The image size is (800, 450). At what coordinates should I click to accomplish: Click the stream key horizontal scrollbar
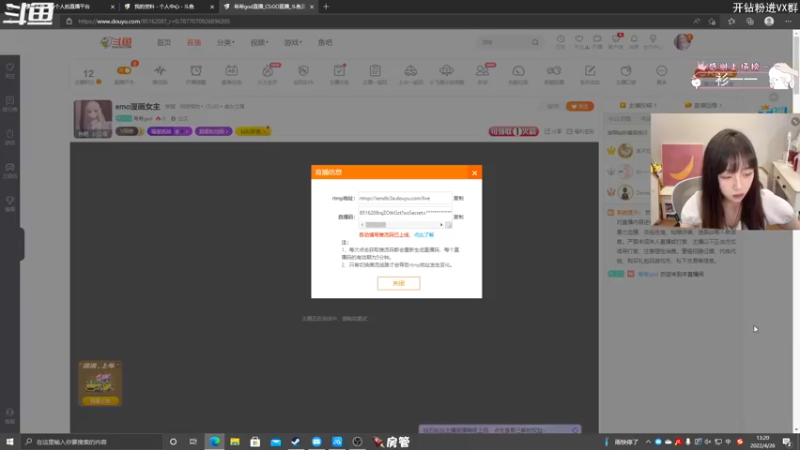click(402, 224)
